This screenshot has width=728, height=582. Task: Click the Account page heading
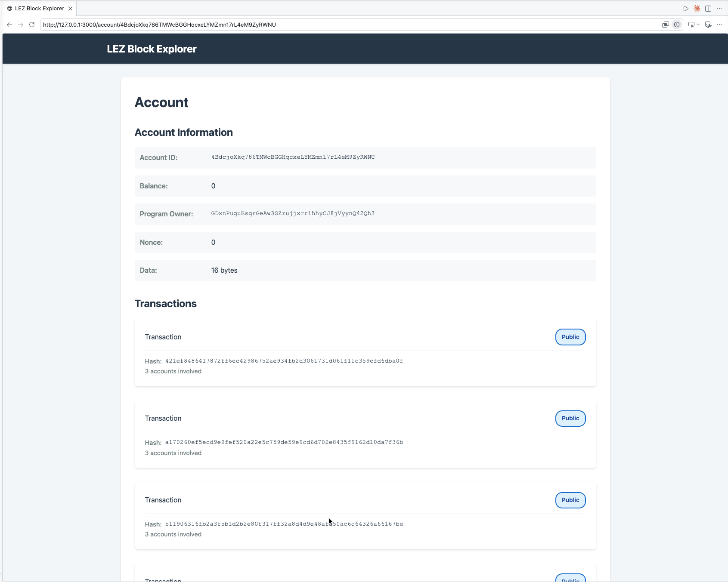(x=161, y=102)
